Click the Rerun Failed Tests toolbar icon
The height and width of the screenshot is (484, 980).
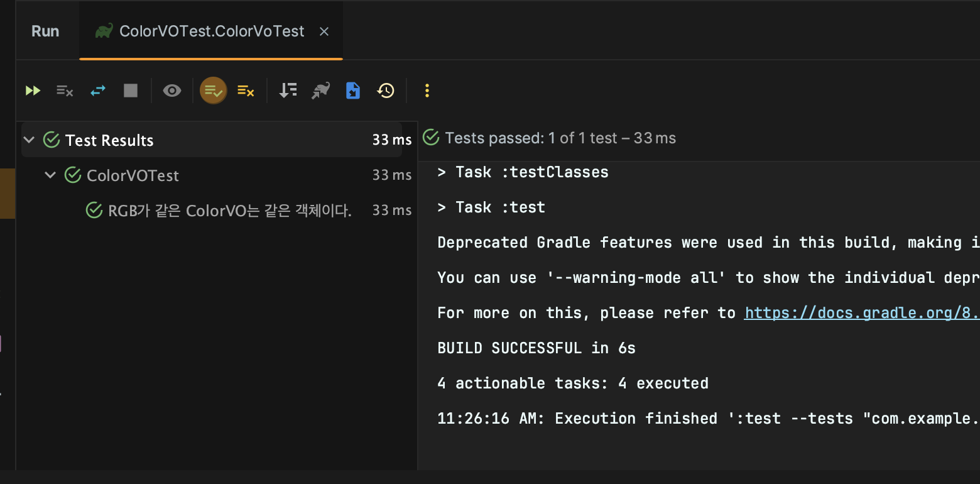click(65, 91)
